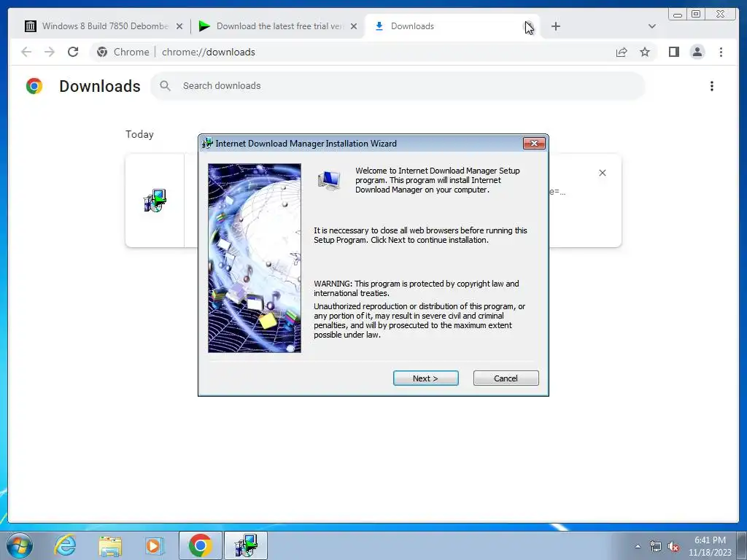
Task: Cancel the Internet Download Manager setup
Action: click(506, 378)
